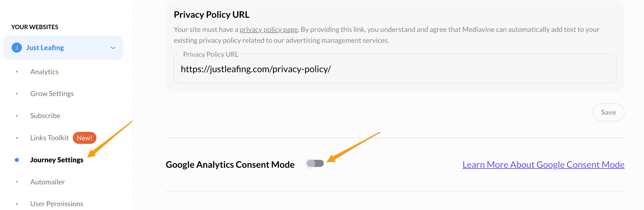
Task: Open the privacy policy page link
Action: (x=269, y=29)
